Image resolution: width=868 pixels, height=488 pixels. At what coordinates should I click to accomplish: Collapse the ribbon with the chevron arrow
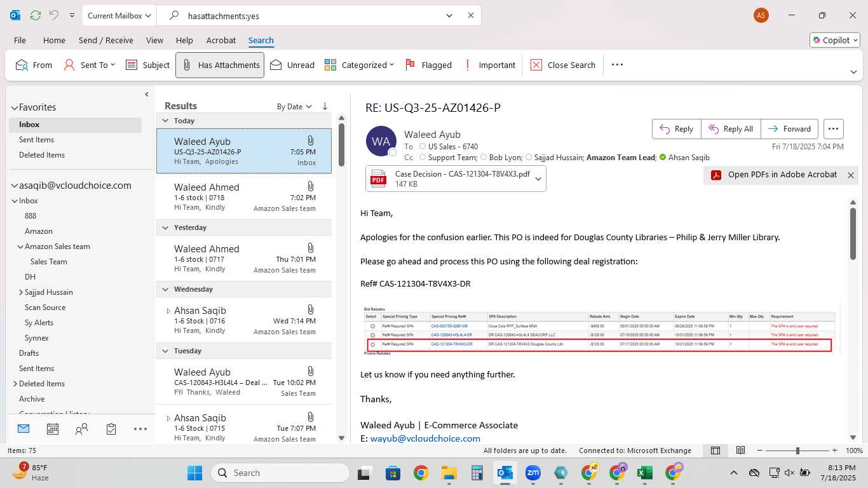(x=853, y=72)
